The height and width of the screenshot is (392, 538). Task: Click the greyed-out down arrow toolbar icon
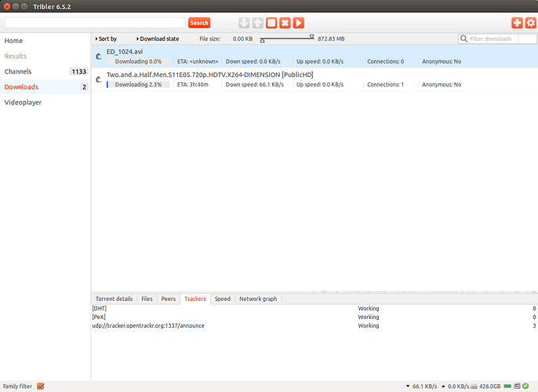[244, 24]
